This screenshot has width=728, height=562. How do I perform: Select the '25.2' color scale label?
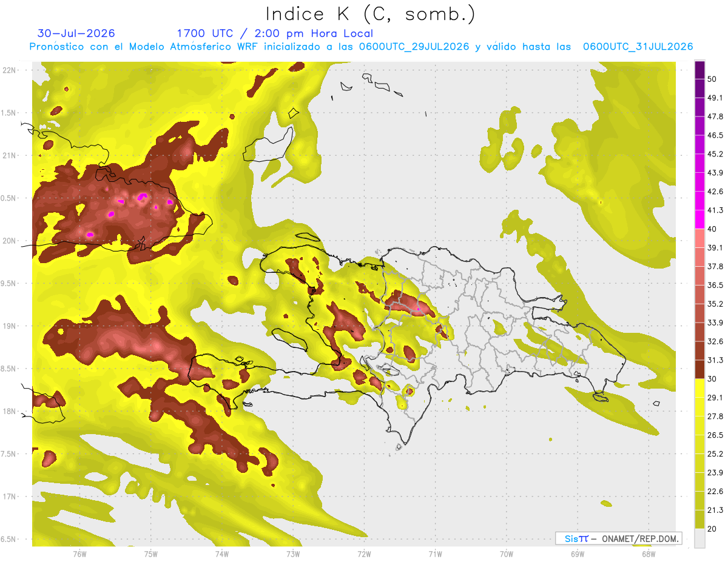click(715, 454)
